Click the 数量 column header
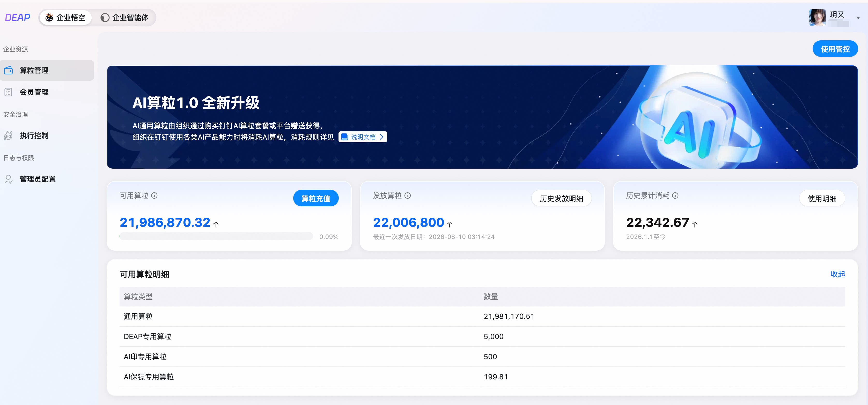This screenshot has width=868, height=405. click(491, 297)
